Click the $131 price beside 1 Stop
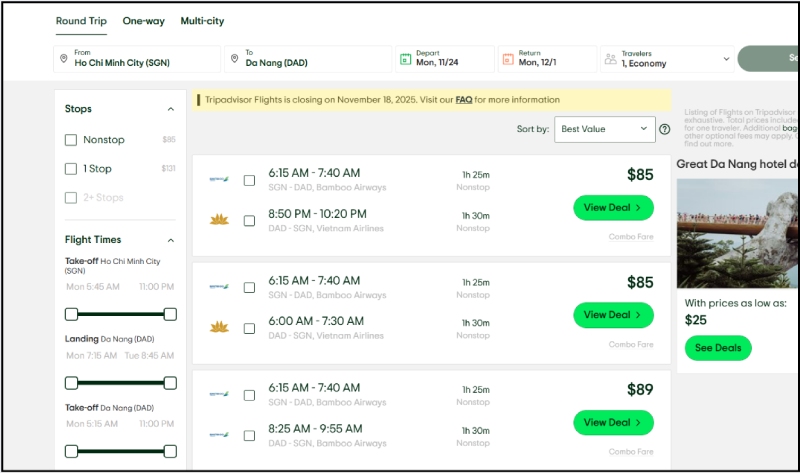Viewport: 800px width, 473px height. (168, 169)
